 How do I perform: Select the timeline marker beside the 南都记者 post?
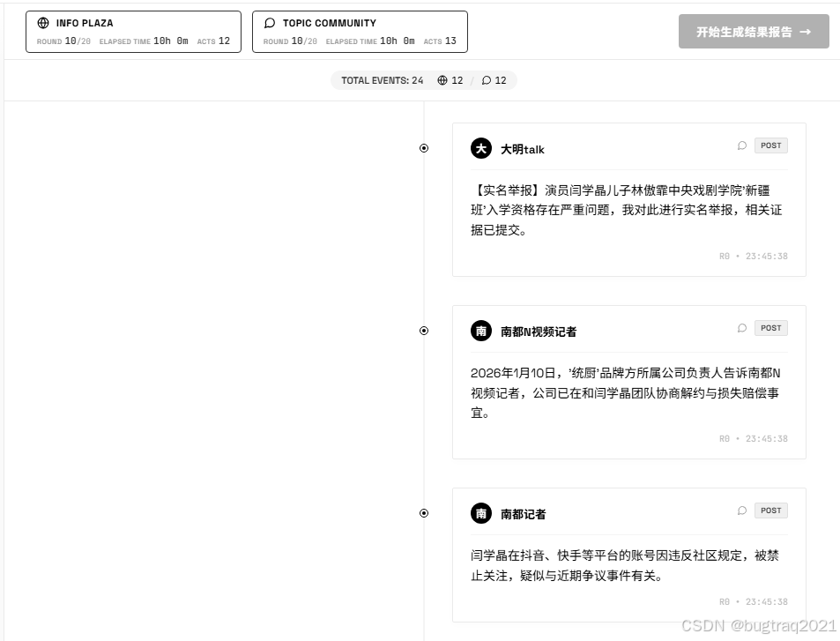(x=424, y=513)
